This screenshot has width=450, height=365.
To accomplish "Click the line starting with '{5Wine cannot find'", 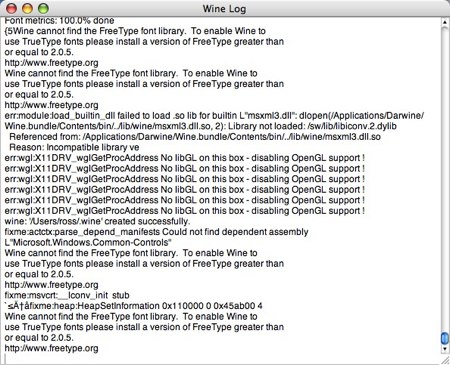I will coord(135,31).
